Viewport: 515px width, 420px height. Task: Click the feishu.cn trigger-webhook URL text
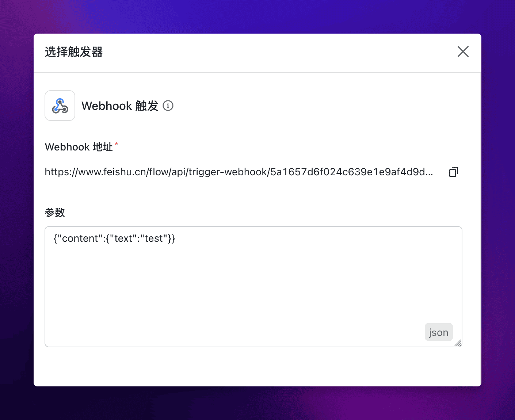pos(239,172)
